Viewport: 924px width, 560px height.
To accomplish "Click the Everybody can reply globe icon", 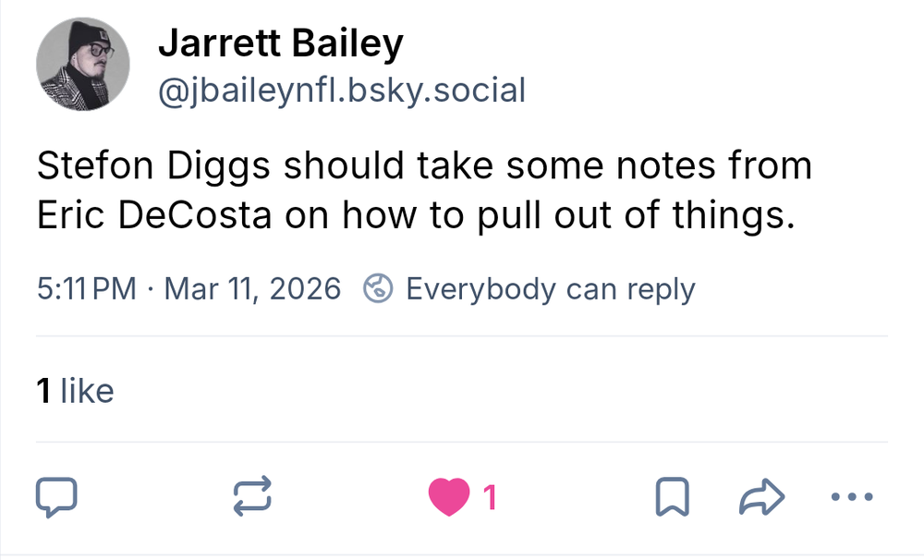I will pyautogui.click(x=378, y=288).
